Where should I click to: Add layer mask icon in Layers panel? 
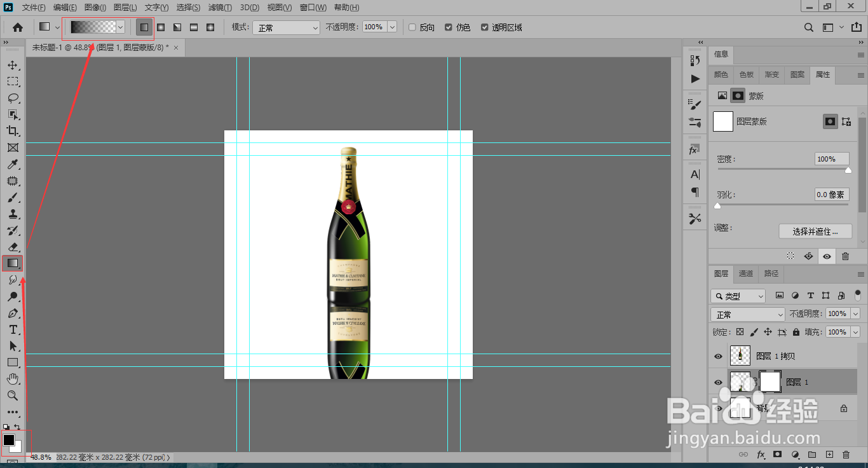click(777, 455)
